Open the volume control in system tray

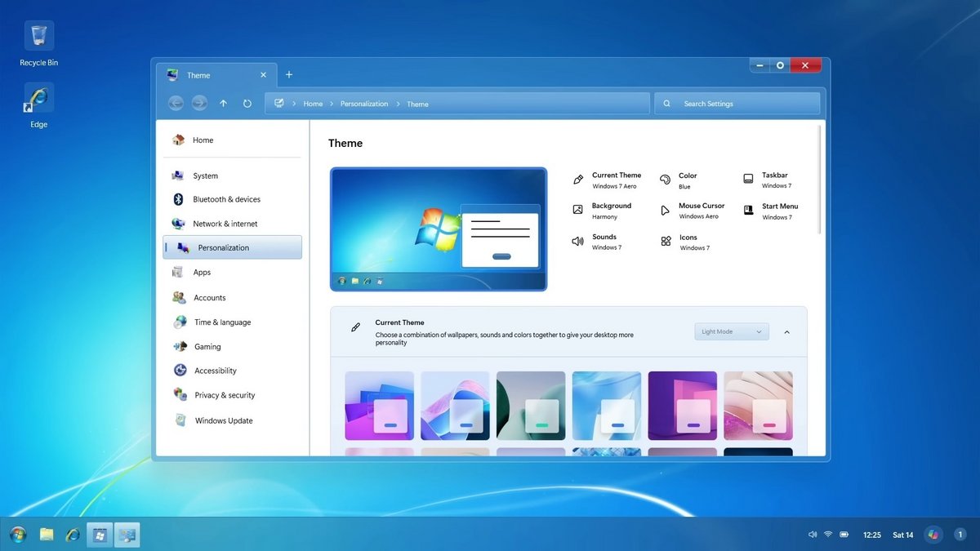coord(813,535)
